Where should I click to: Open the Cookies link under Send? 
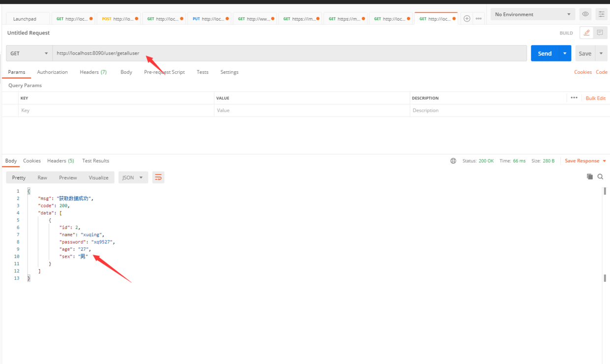583,72
